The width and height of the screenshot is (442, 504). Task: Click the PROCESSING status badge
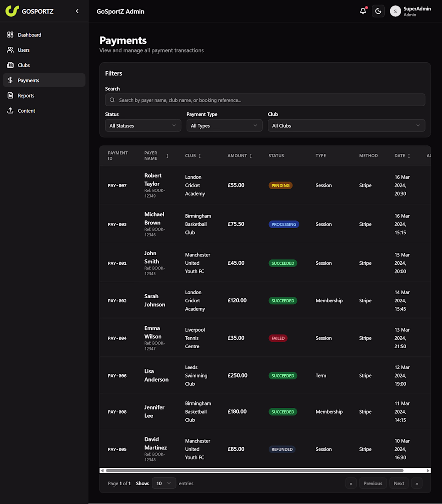[284, 225]
